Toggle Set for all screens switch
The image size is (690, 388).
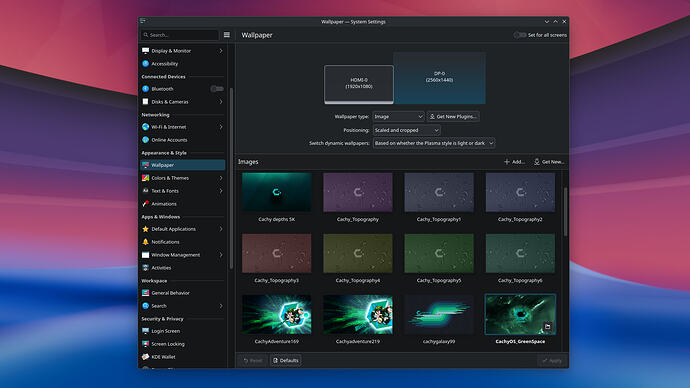(x=520, y=35)
